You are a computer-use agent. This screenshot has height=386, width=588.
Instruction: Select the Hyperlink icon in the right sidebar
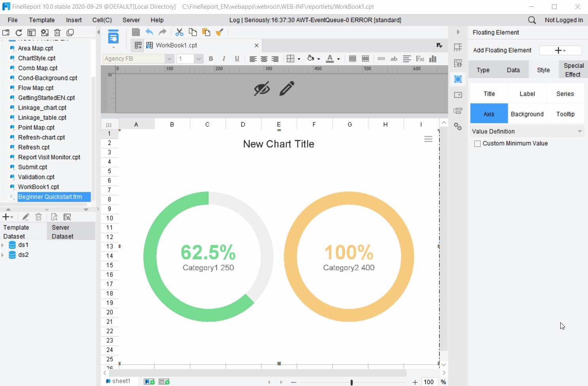pyautogui.click(x=458, y=126)
